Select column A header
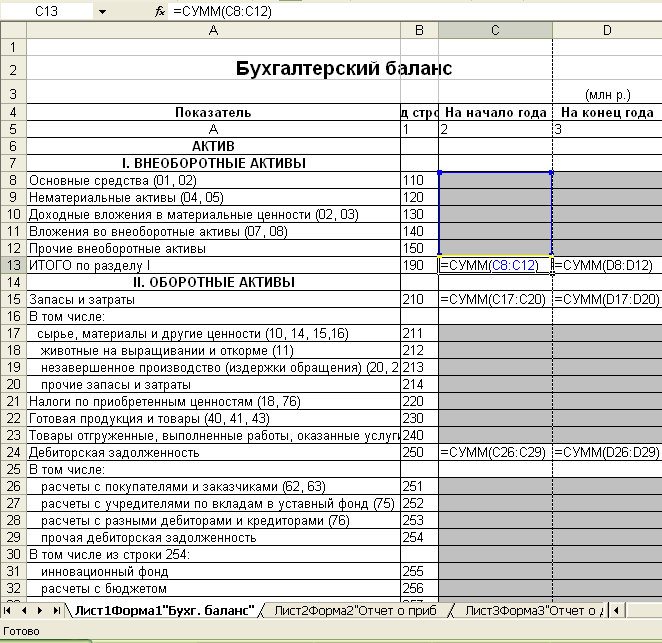This screenshot has height=643, width=662. (212, 30)
